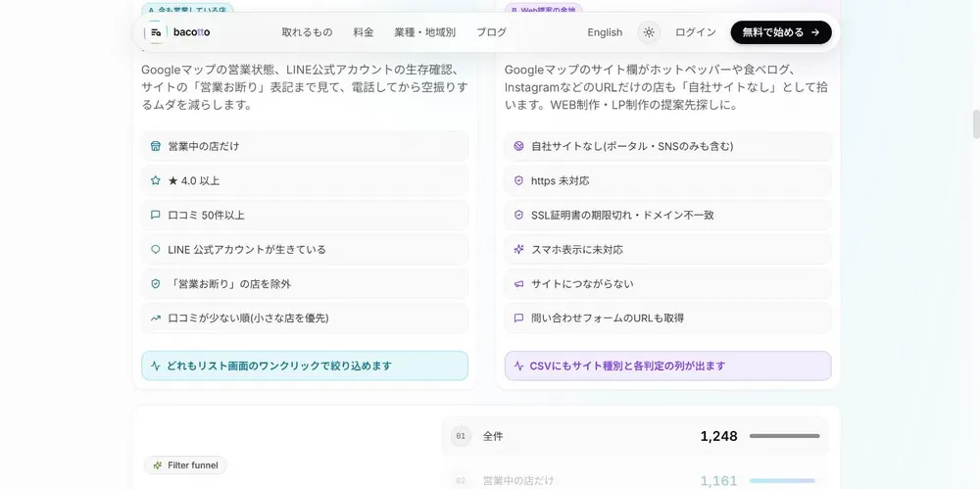The height and width of the screenshot is (489, 980).
Task: Click the 無料で始める button
Action: click(x=781, y=32)
